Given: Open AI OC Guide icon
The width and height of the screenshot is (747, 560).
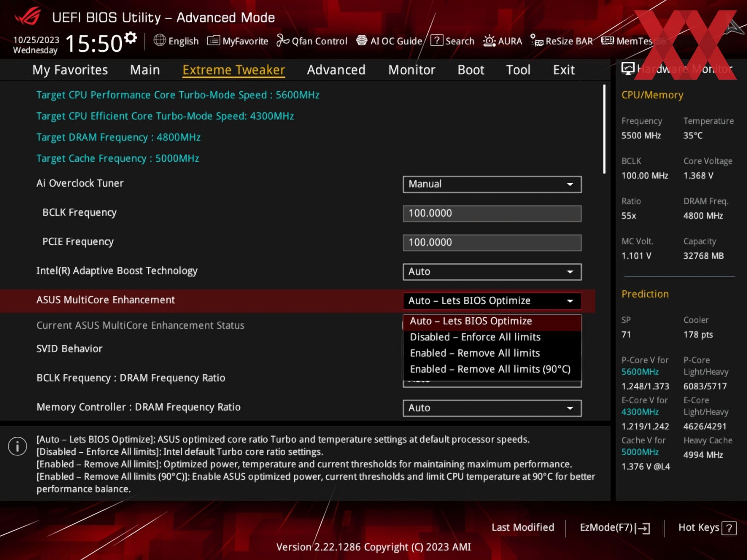Looking at the screenshot, I should pyautogui.click(x=361, y=40).
